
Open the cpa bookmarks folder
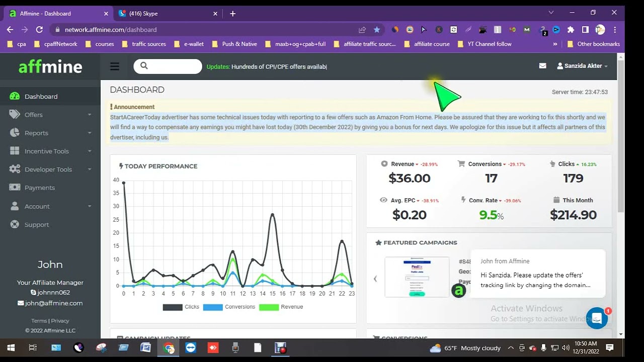(17, 44)
